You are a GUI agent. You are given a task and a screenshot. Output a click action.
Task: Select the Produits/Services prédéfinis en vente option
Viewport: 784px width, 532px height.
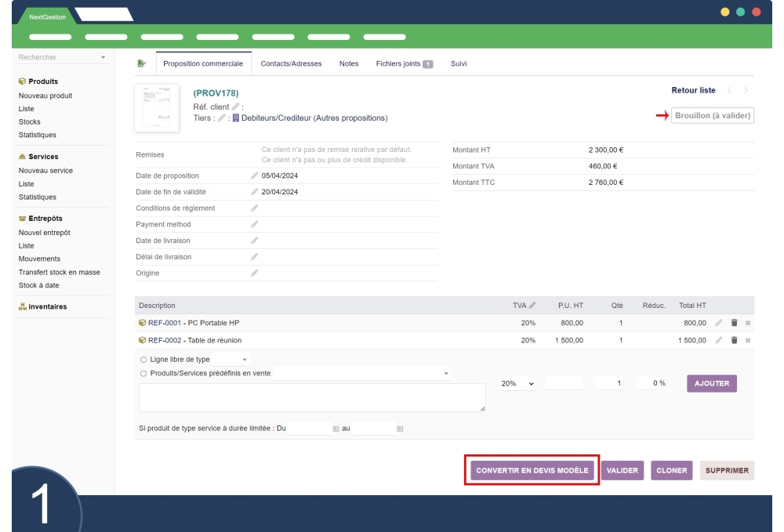tap(143, 373)
